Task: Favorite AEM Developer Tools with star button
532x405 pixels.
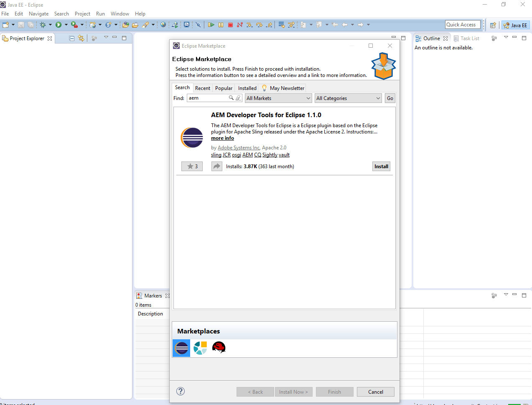Action: (x=192, y=167)
